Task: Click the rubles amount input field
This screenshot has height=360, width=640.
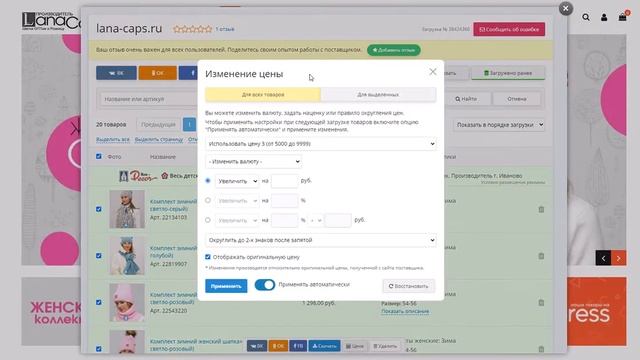Action: (284, 181)
